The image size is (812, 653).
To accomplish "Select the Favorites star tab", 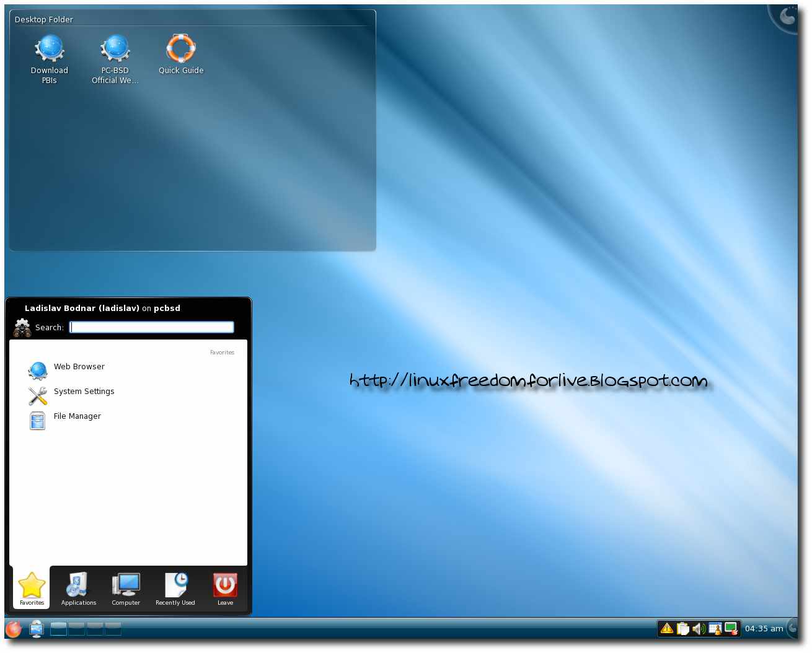I will click(x=32, y=589).
